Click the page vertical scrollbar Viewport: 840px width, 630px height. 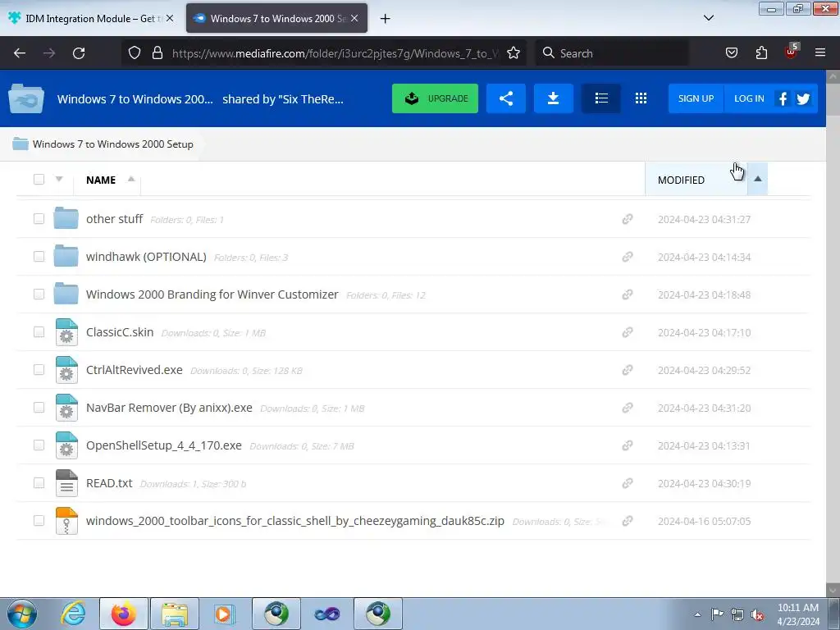click(x=833, y=332)
